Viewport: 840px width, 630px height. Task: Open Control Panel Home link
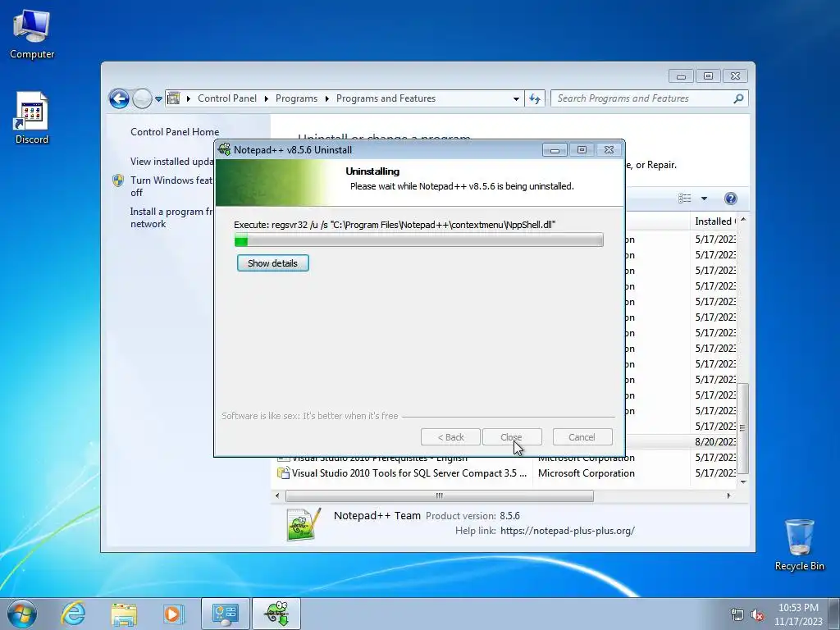175,132
